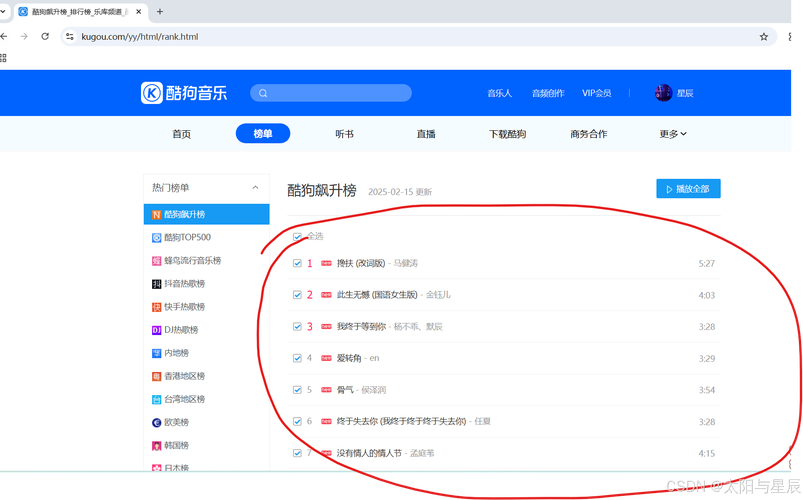Toggle the 全选 select-all checkbox
Image resolution: width=803 pixels, height=500 pixels.
(x=297, y=237)
